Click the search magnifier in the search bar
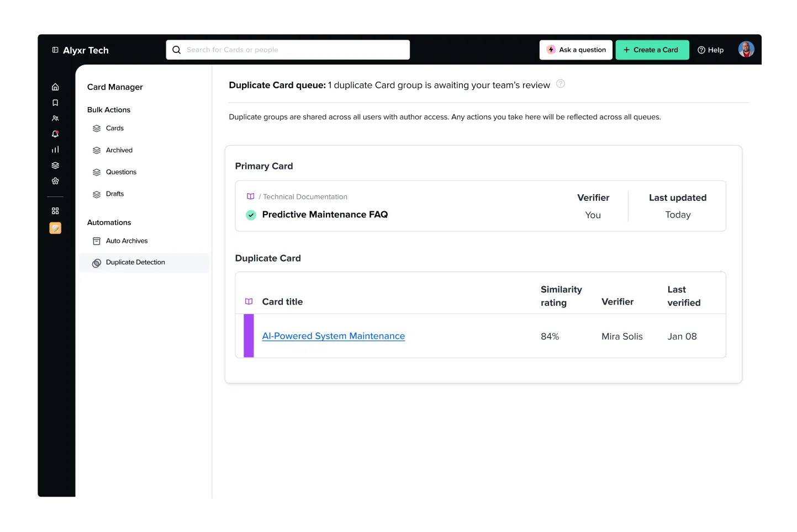 (x=176, y=50)
